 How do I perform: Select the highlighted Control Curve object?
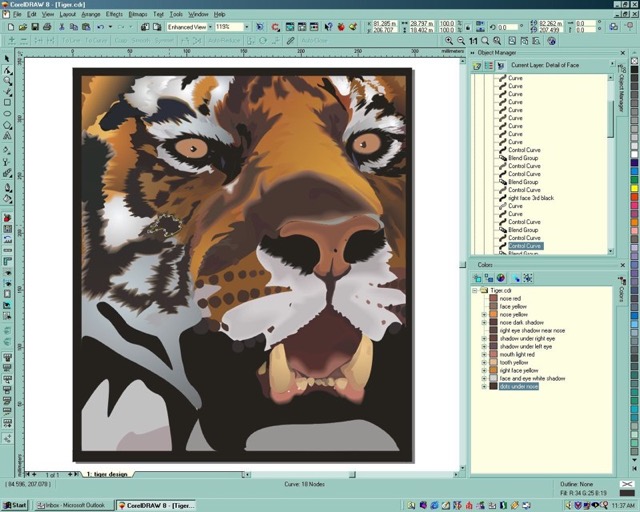point(525,246)
